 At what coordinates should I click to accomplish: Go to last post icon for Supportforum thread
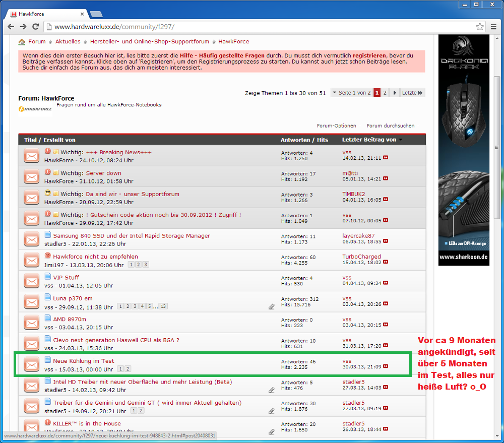point(386,199)
